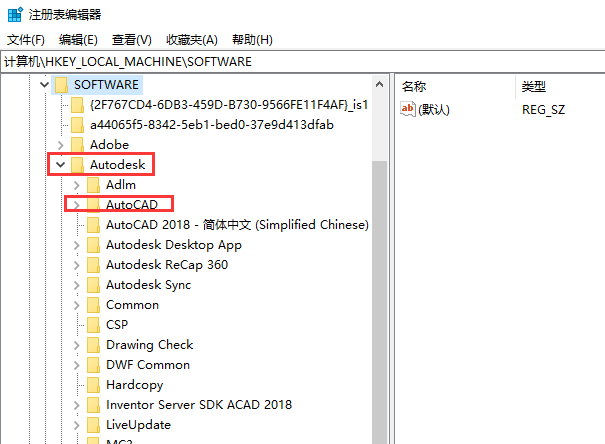Click the Adlm folder icon

pos(94,185)
